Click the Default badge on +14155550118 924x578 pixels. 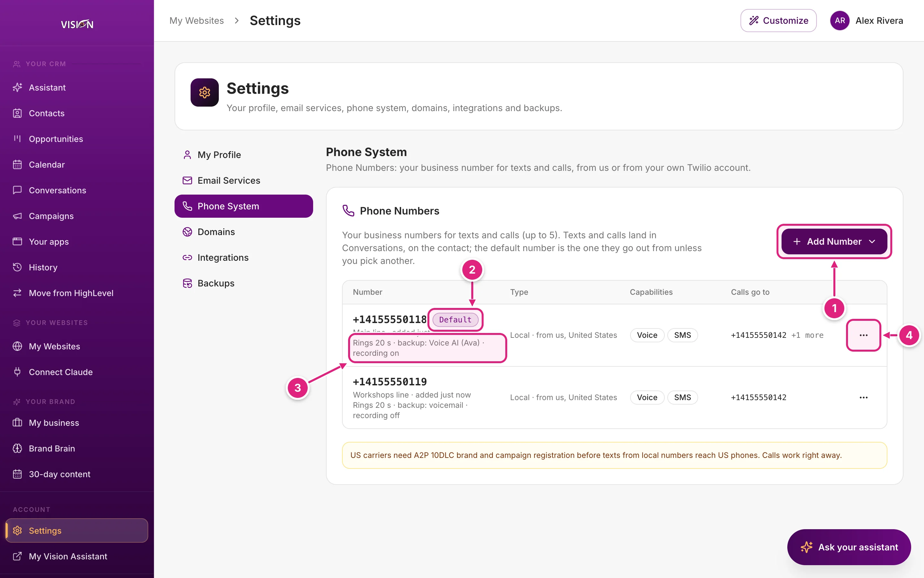pos(455,320)
